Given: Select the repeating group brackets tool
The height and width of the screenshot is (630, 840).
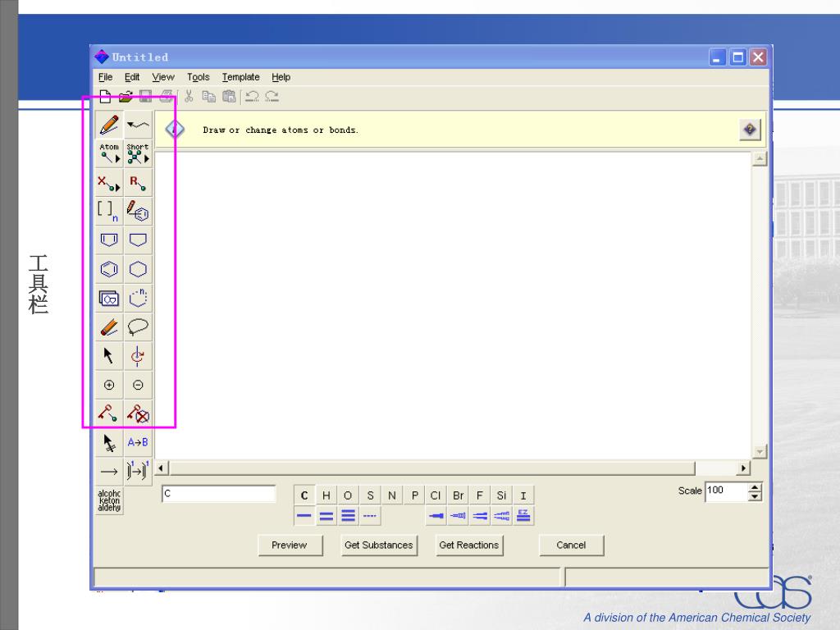Looking at the screenshot, I should (109, 211).
